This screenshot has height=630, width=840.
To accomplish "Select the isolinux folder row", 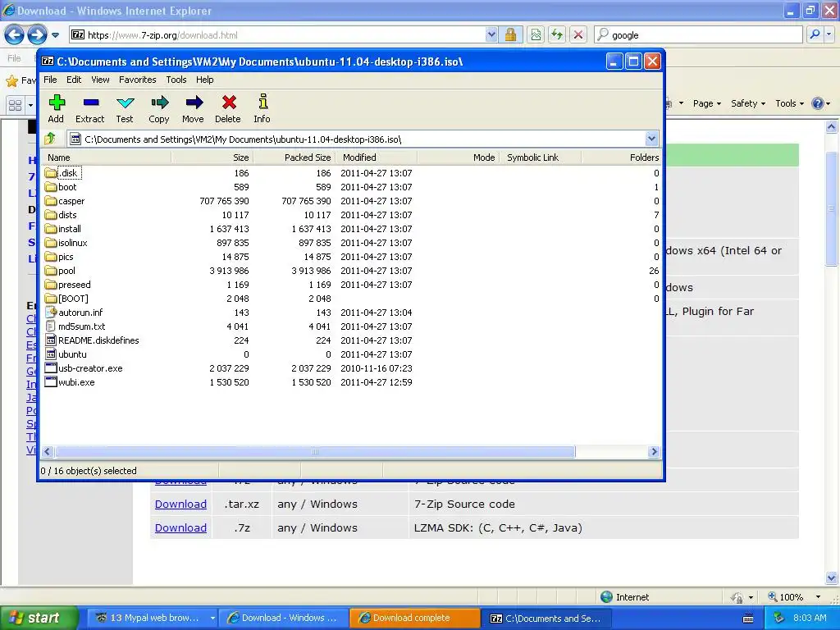I will click(351, 243).
